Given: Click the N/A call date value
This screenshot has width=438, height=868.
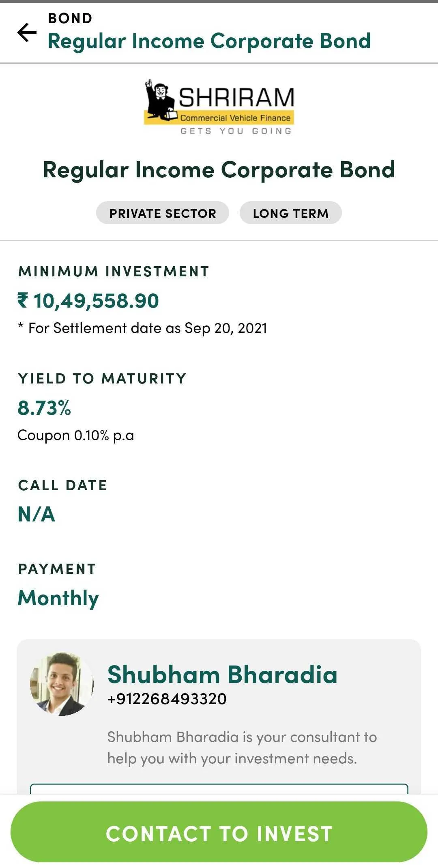Looking at the screenshot, I should click(x=36, y=514).
